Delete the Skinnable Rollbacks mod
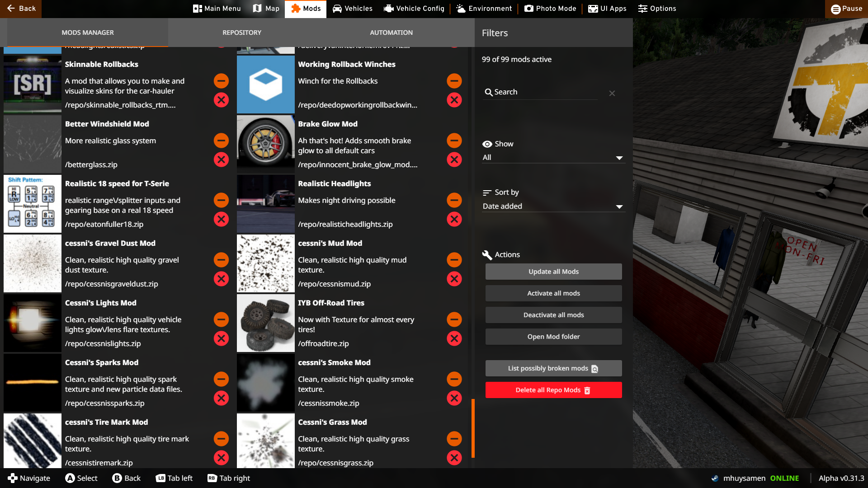 (x=221, y=100)
